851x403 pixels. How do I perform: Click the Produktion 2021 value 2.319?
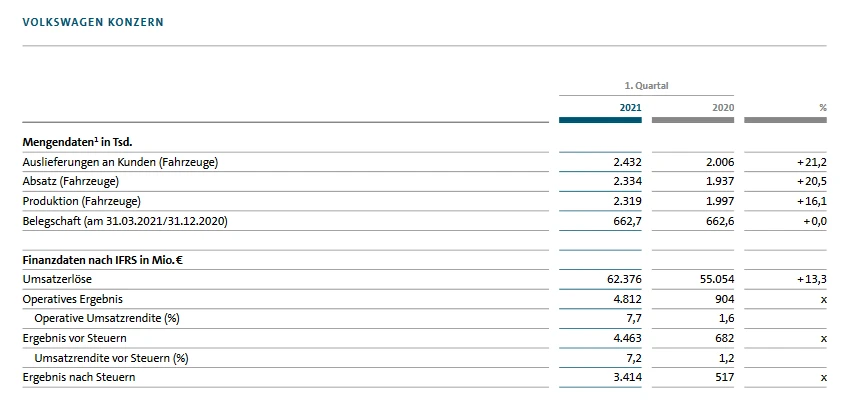[627, 201]
